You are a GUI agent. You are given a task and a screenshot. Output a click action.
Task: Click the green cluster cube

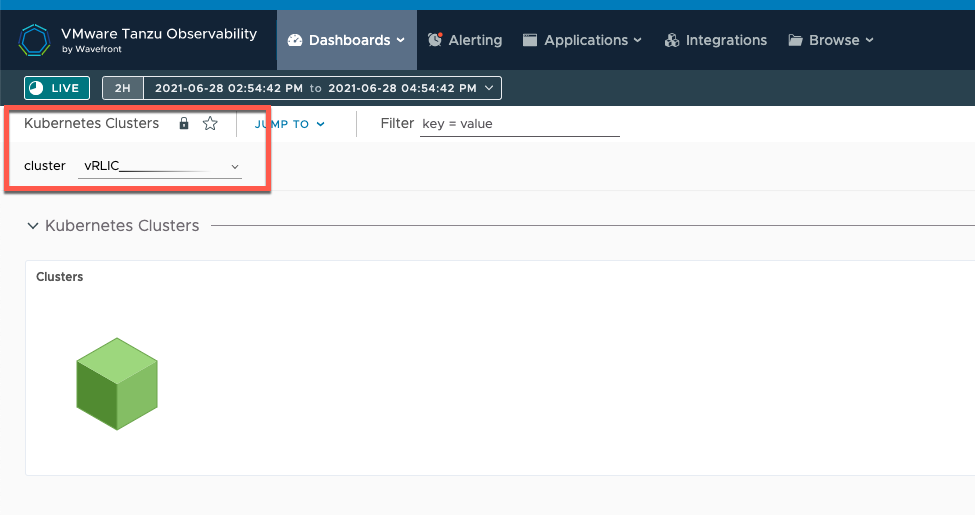(117, 384)
